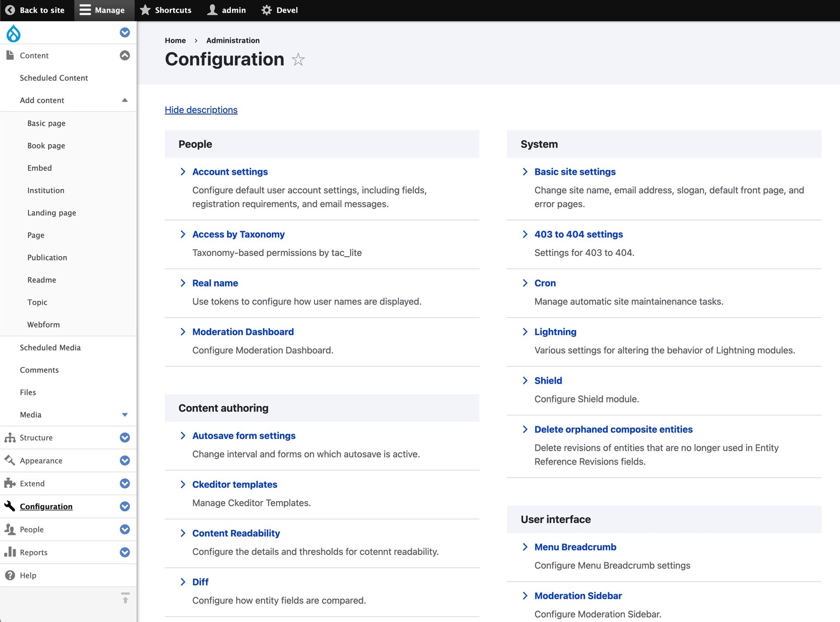Expand the People menu section
840x622 pixels.
(x=125, y=530)
